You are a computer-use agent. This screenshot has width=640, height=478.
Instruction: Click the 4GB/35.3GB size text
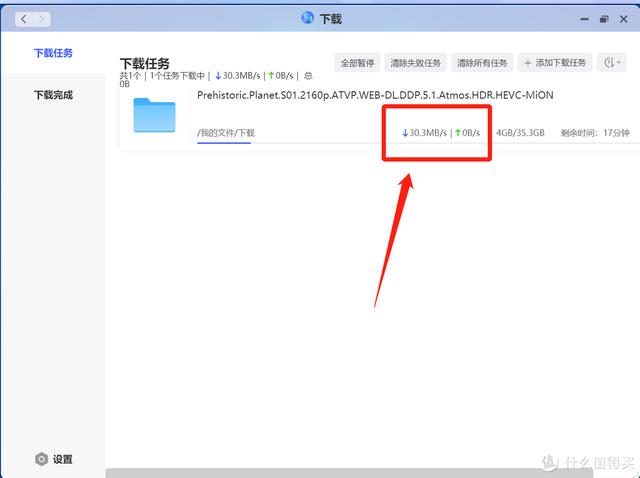point(520,133)
